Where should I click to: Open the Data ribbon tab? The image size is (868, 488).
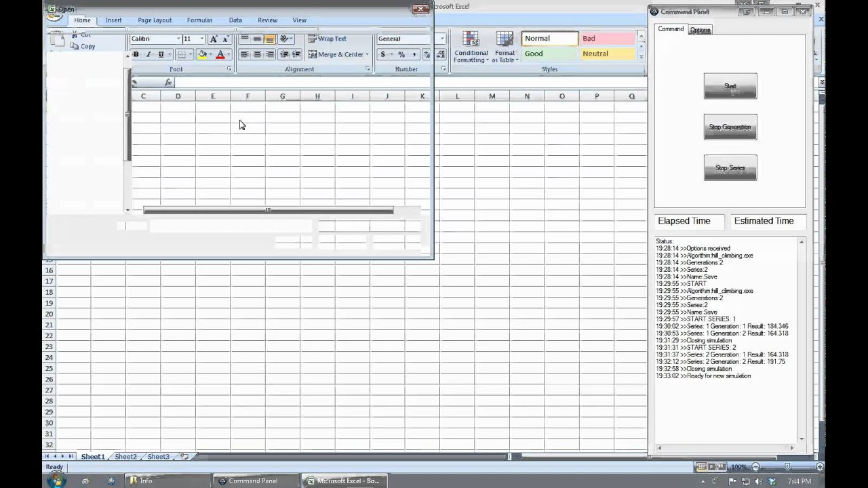pyautogui.click(x=235, y=20)
